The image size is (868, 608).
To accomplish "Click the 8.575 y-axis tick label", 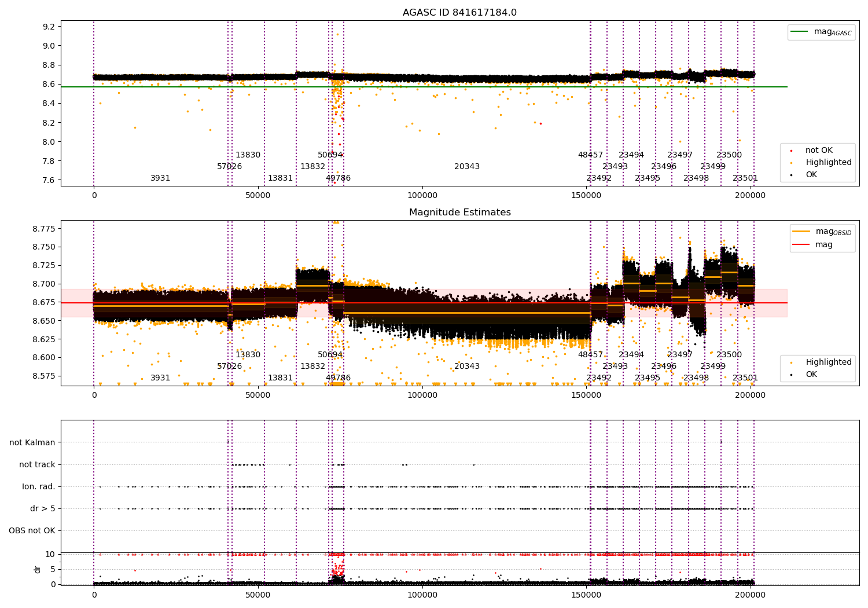I will coord(44,376).
